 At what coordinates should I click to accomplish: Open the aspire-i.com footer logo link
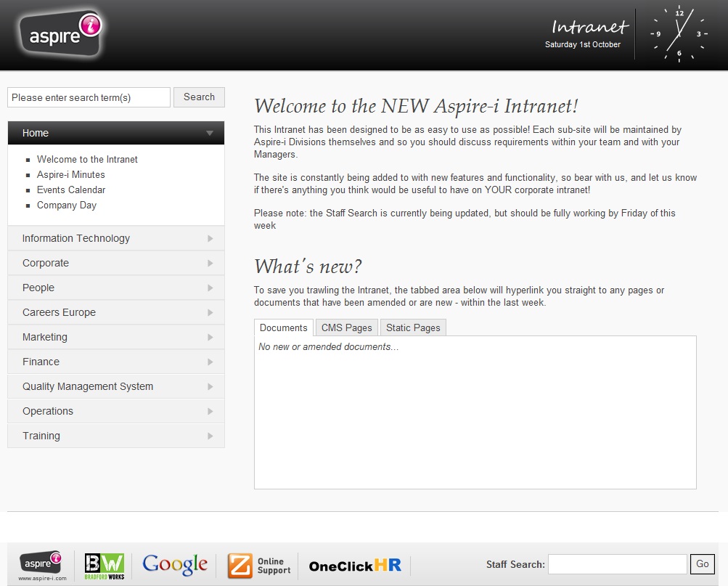pos(41,566)
